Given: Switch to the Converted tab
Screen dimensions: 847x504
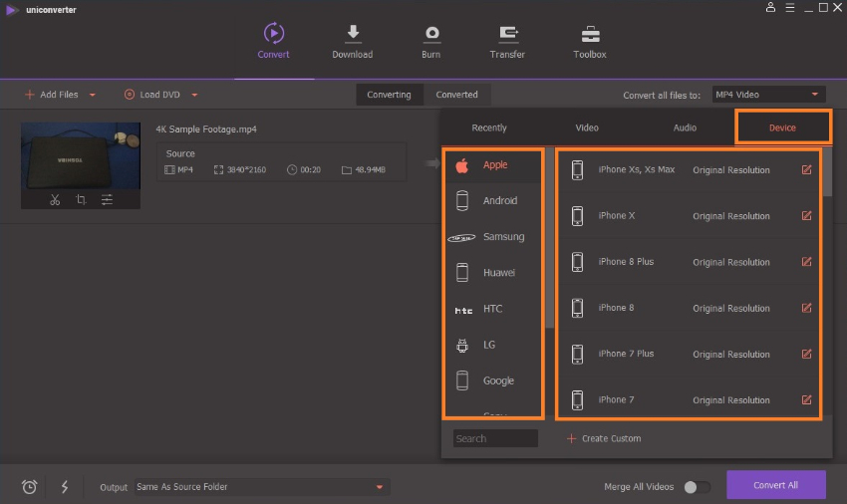Looking at the screenshot, I should (x=457, y=95).
